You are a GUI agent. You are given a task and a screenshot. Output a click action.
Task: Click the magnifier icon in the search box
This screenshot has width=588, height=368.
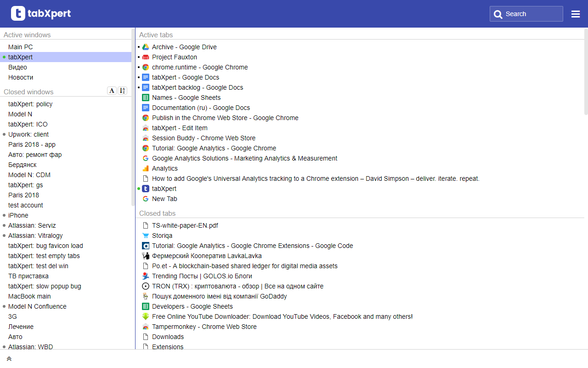click(x=498, y=14)
